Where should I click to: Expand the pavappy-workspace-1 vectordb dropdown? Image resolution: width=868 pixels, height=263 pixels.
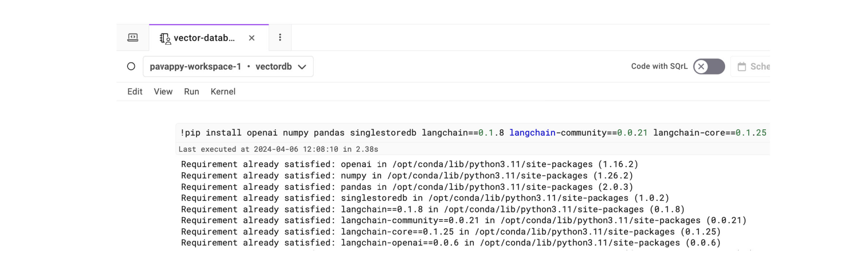[228, 66]
